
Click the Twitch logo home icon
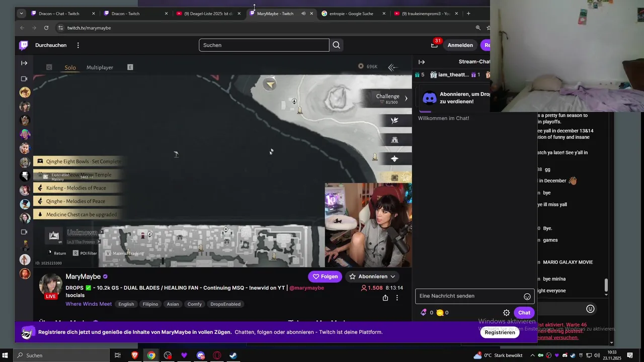pos(24,45)
